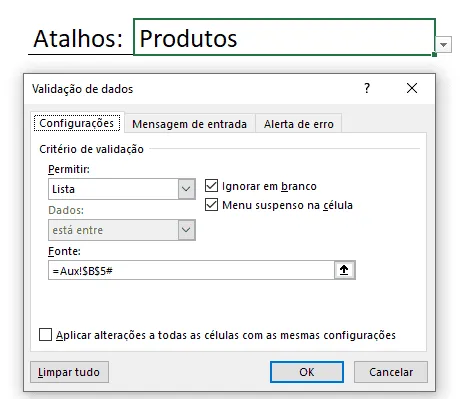
Task: Confirm with the OK button
Action: (307, 372)
